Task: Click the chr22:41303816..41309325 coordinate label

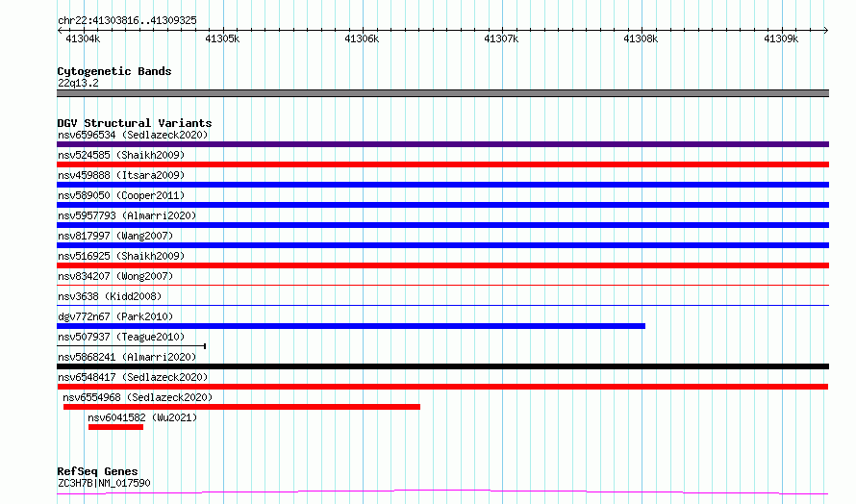Action: (x=127, y=21)
